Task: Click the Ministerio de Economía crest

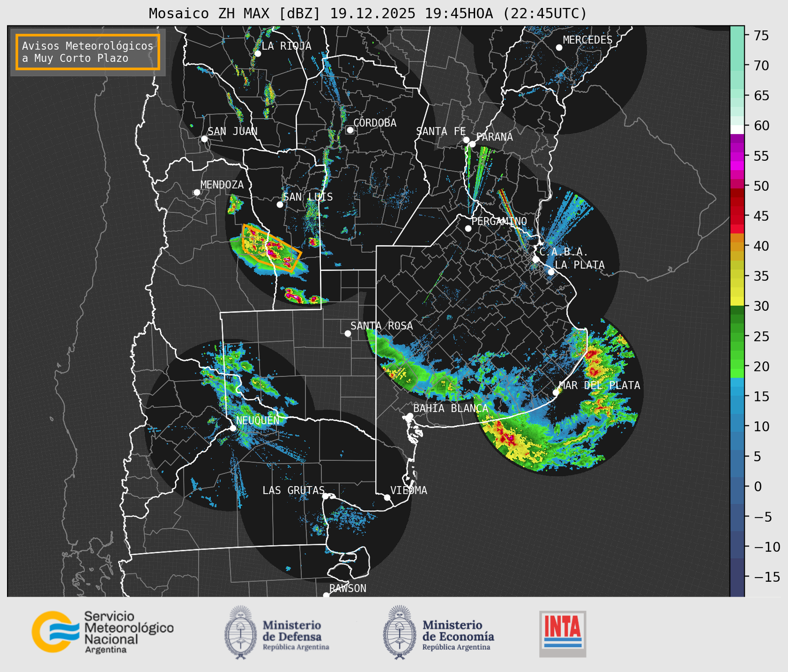Action: (x=399, y=632)
